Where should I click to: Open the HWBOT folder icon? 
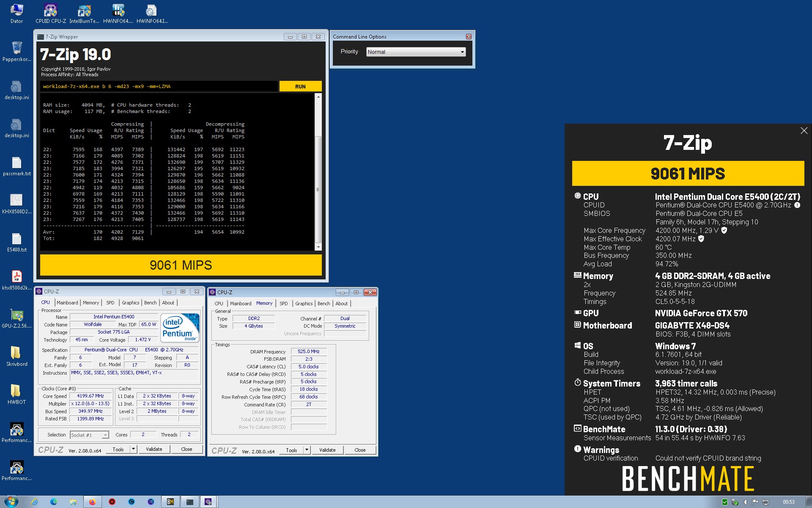tap(16, 394)
